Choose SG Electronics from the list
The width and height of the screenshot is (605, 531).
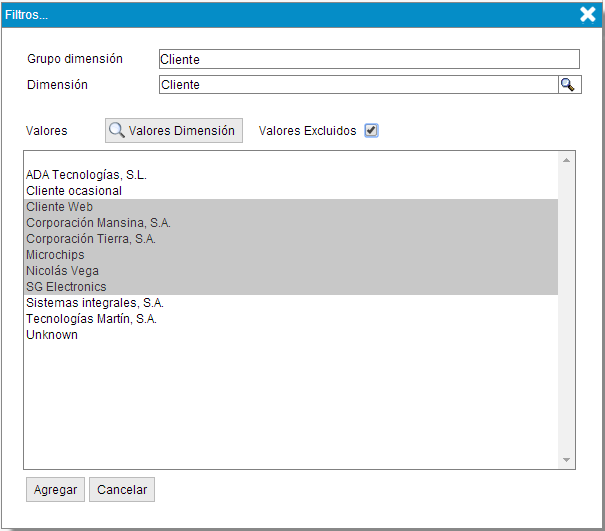pyautogui.click(x=66, y=287)
